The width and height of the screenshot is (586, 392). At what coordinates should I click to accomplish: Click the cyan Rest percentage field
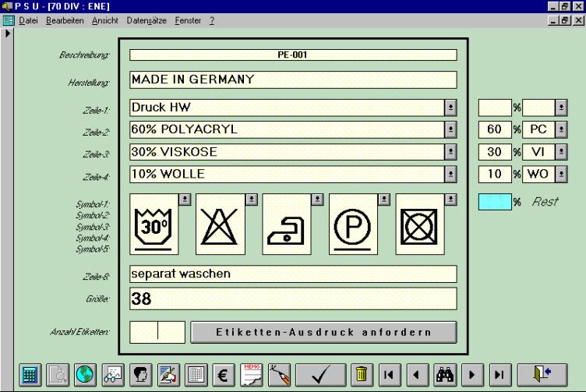click(493, 202)
